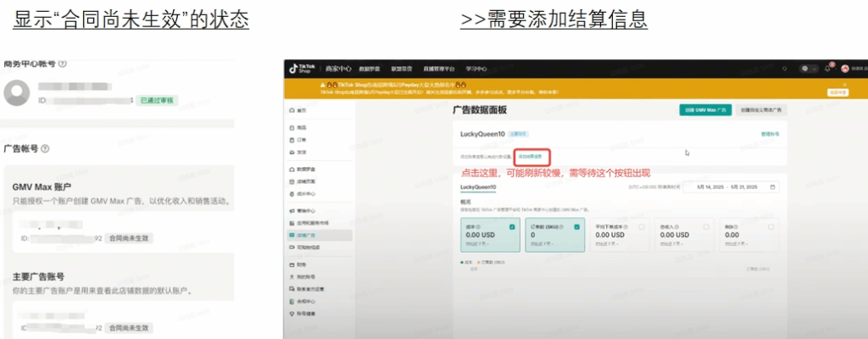
Task: Click the user avatar in the header
Action: (845, 69)
